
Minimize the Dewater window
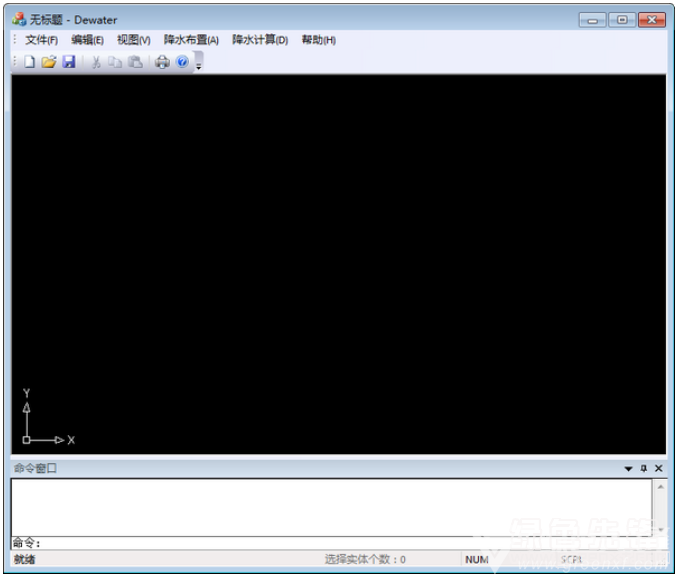coord(592,20)
